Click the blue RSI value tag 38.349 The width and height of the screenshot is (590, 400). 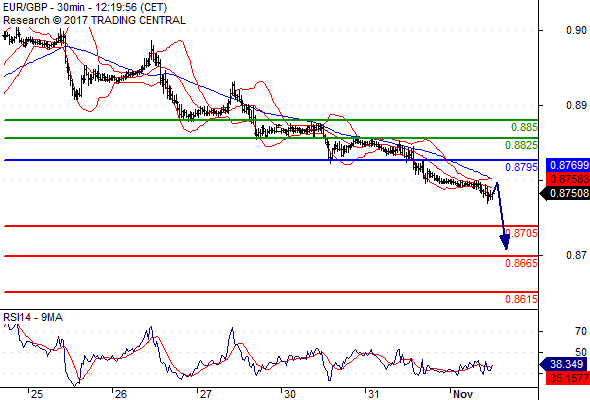pos(564,364)
